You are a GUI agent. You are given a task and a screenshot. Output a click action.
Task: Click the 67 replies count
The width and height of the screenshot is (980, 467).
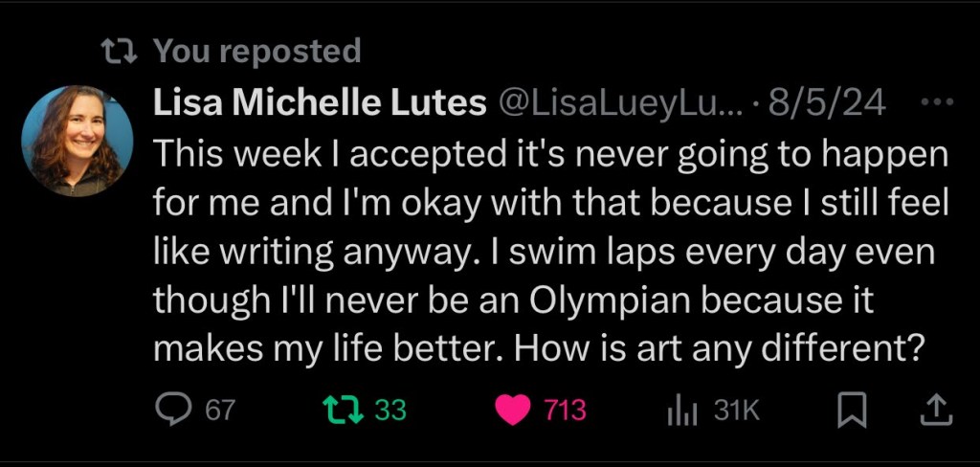[220, 411]
